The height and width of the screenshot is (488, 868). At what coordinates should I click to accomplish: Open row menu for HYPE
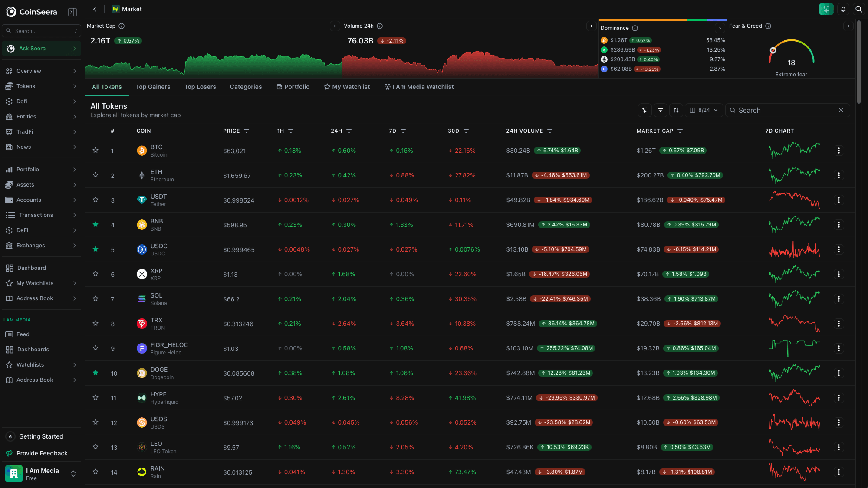(x=838, y=398)
